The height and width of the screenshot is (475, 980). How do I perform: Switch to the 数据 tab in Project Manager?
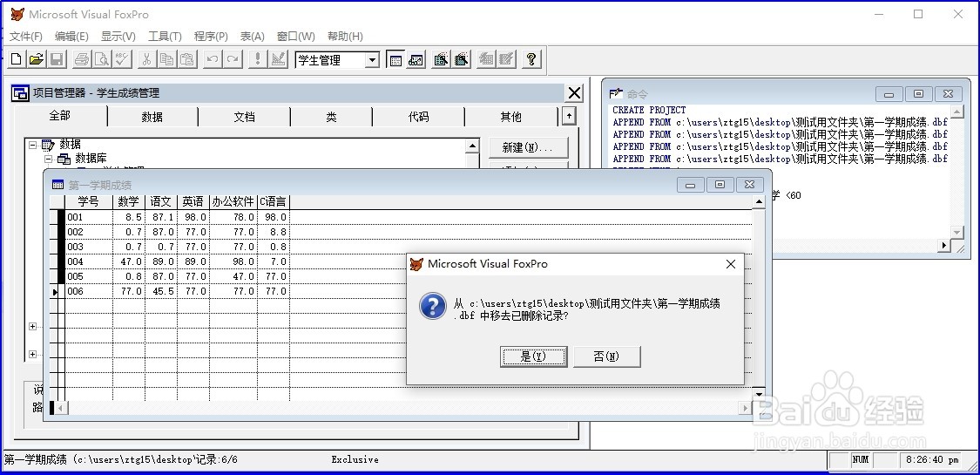click(152, 117)
